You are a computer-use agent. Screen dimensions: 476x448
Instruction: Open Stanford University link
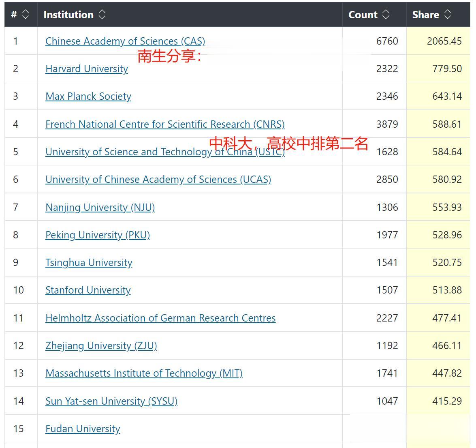point(88,290)
